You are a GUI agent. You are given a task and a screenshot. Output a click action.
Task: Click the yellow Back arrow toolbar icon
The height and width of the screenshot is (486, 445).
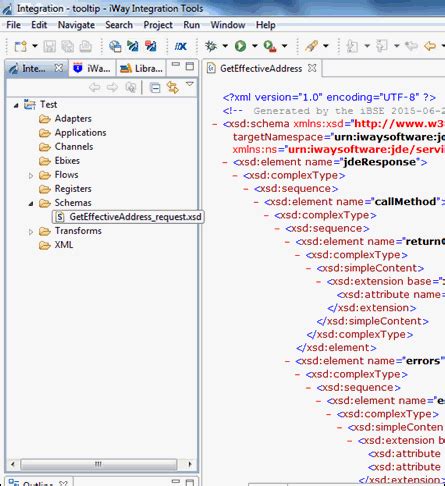tap(430, 46)
